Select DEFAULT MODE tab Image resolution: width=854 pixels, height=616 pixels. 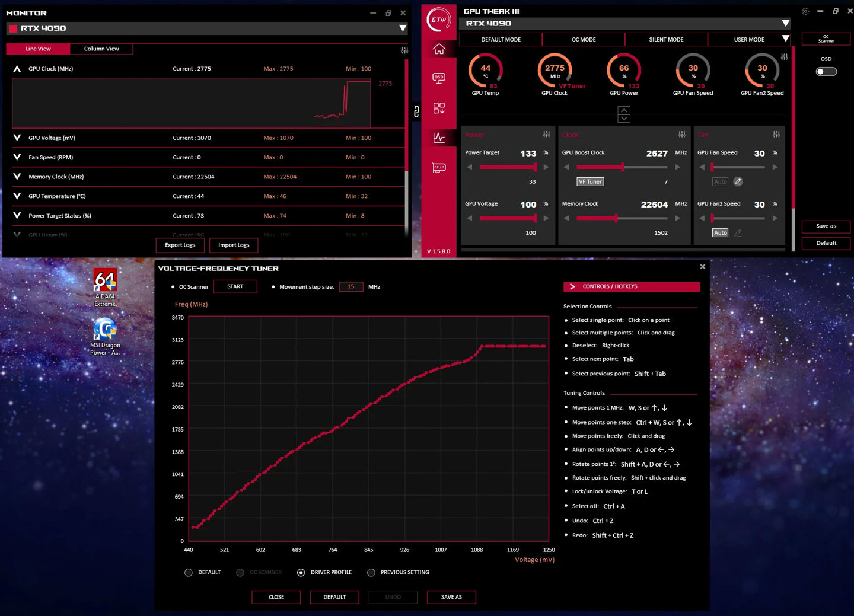[x=501, y=39]
